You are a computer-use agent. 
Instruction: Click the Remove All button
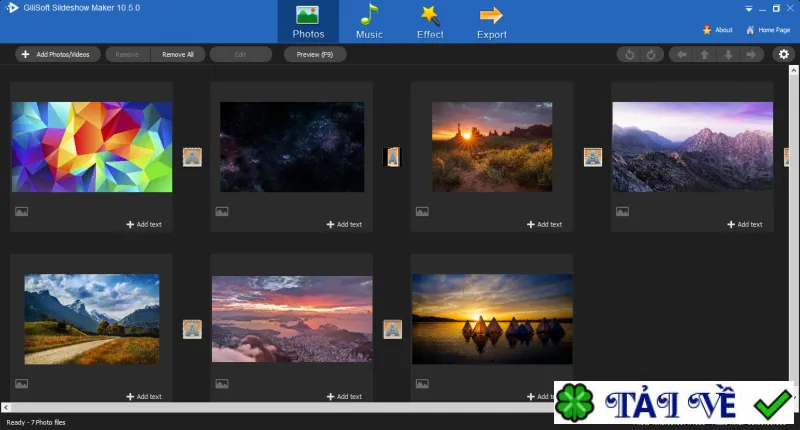pos(178,55)
